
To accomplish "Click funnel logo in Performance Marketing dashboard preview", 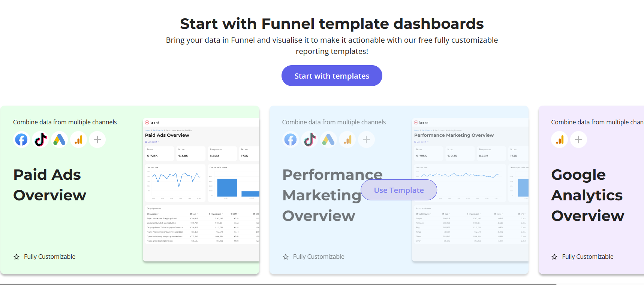I will (x=421, y=122).
